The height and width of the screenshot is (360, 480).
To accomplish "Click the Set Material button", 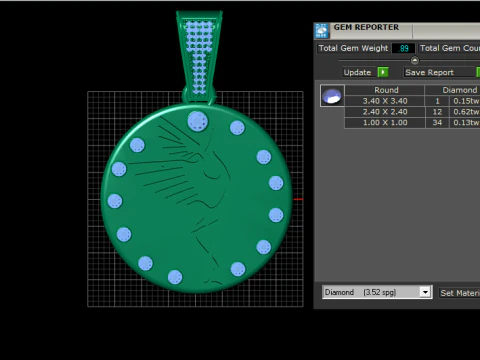I will (459, 293).
